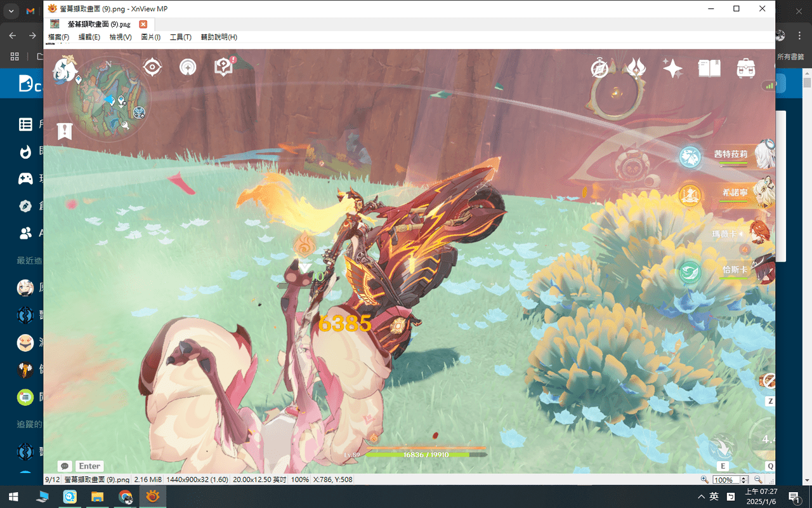Click party member name 恰斯卡
The image size is (812, 508).
pyautogui.click(x=735, y=270)
